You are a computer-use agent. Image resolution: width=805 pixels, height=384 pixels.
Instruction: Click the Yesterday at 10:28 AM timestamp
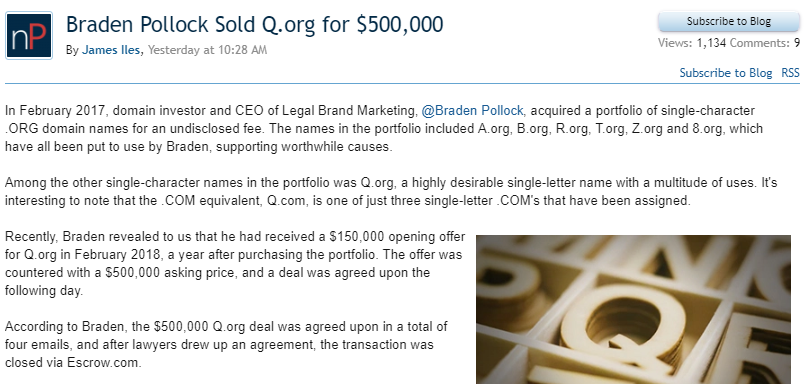[207, 50]
